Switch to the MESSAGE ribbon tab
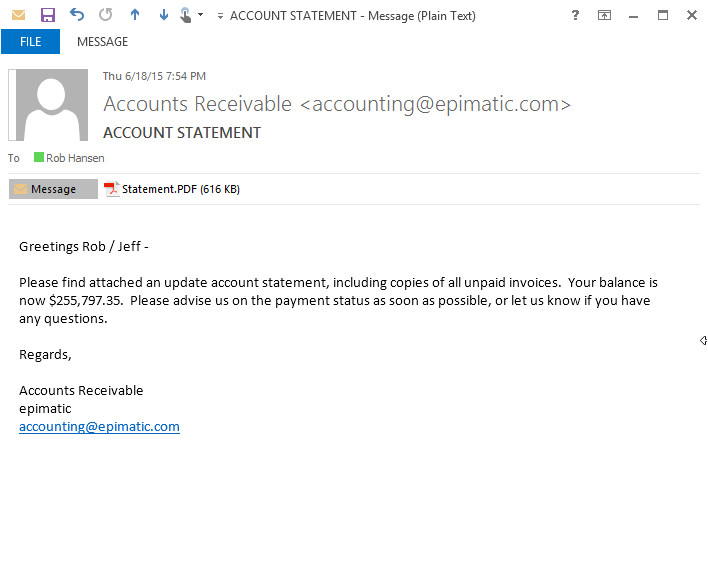 tap(102, 42)
